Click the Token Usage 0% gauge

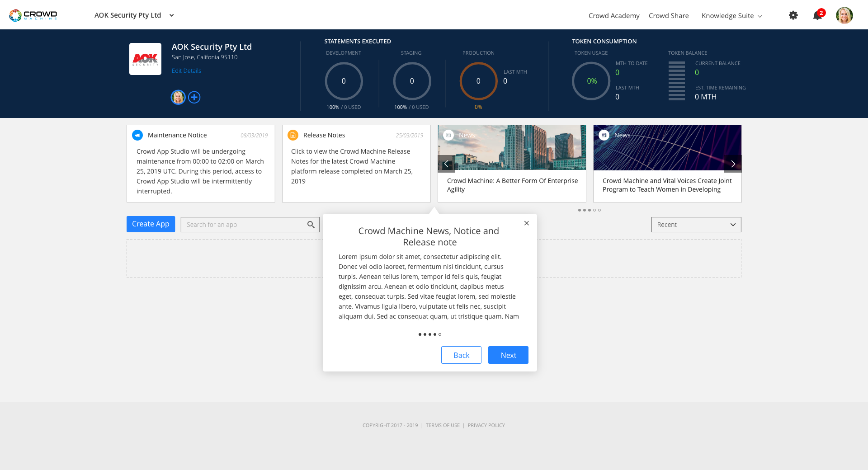pos(591,81)
